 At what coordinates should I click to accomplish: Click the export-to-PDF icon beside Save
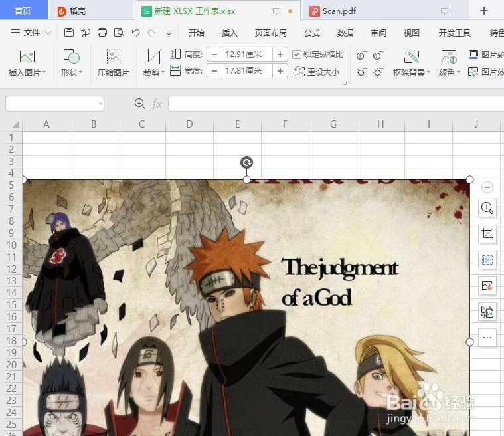click(86, 32)
